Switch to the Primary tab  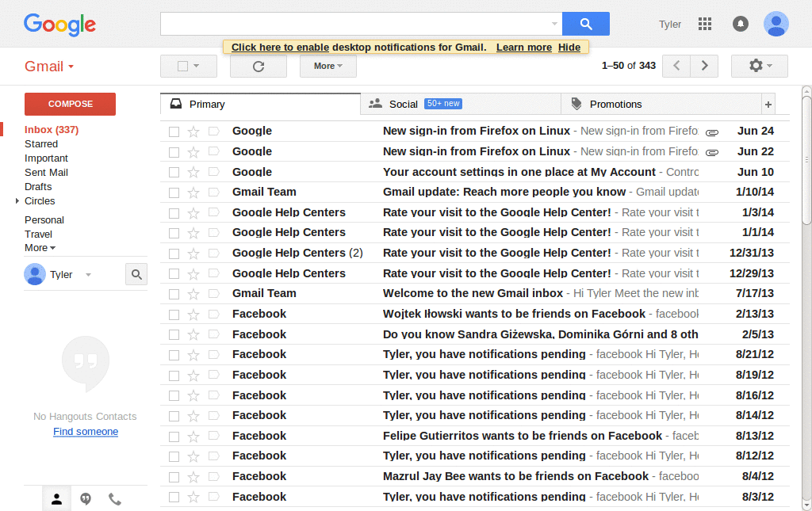(260, 104)
